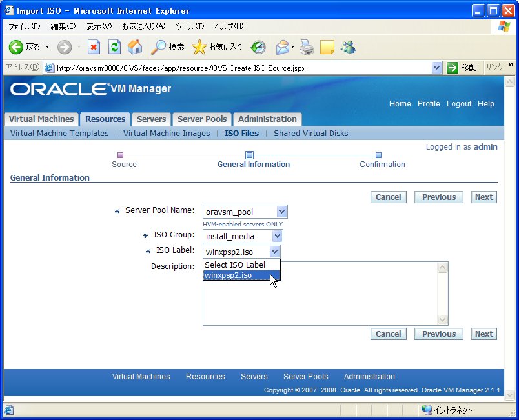This screenshot has height=420, width=519.
Task: Click the page scrollbar up arrow
Action: 509,81
